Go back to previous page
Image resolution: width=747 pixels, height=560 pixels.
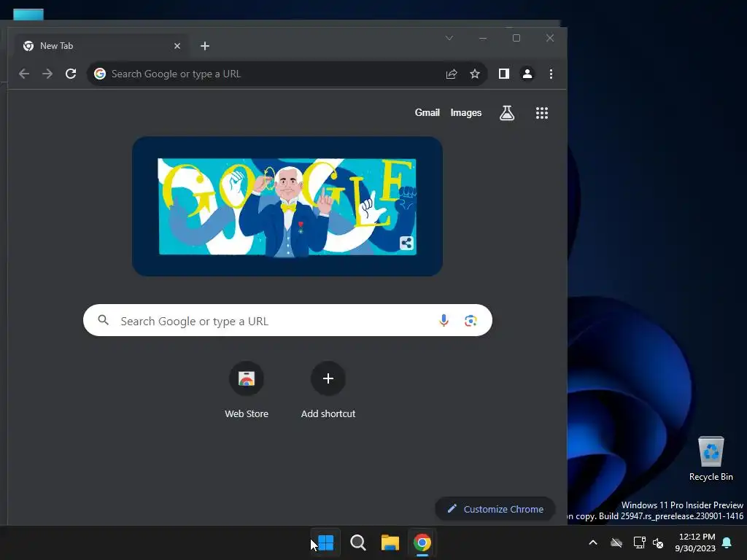[x=24, y=74]
